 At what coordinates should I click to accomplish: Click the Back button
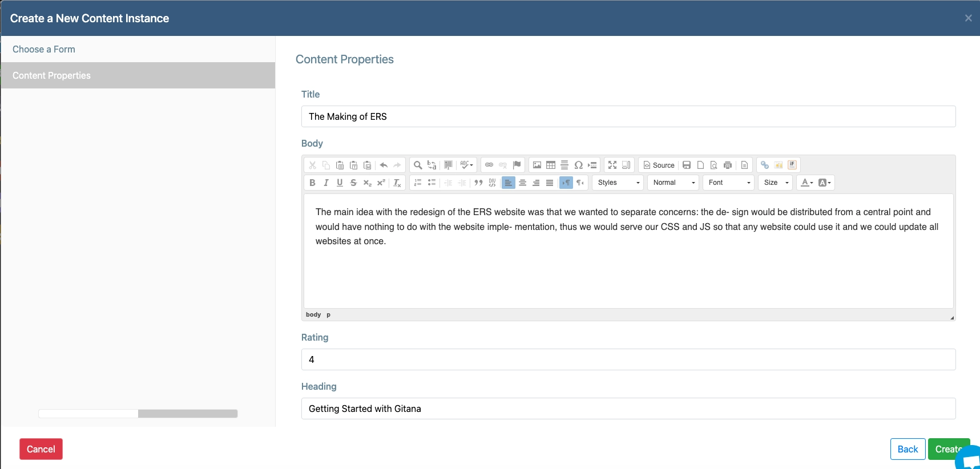(x=908, y=449)
